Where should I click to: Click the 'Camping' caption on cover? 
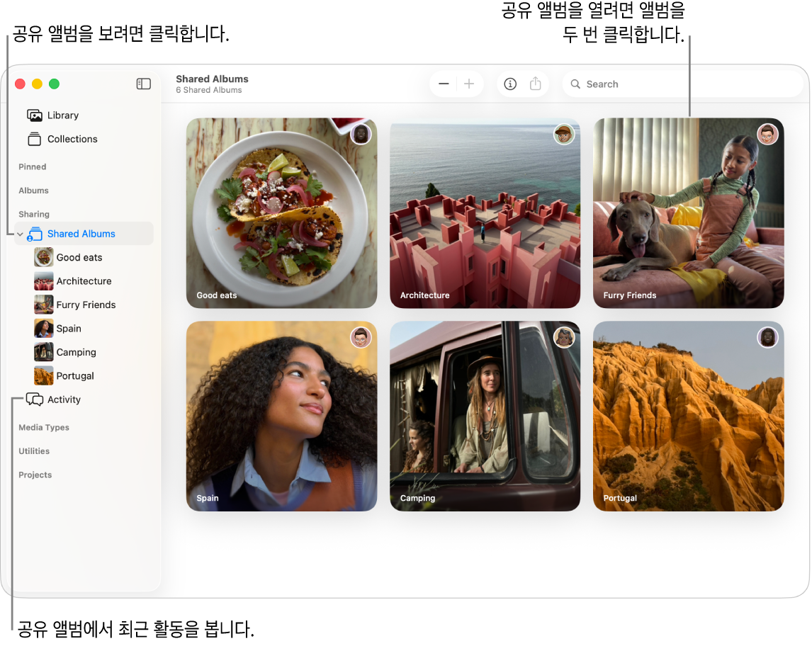[417, 498]
